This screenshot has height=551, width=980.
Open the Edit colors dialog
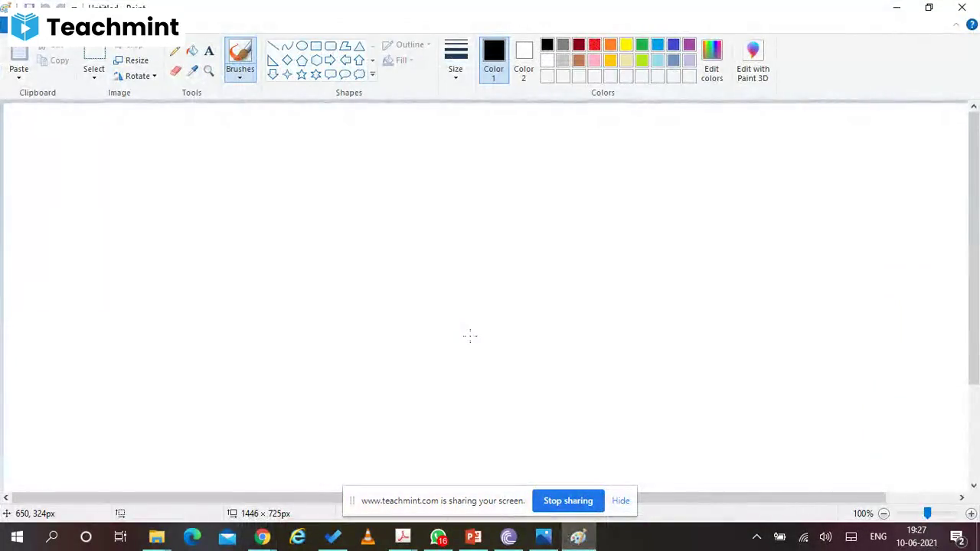click(x=712, y=60)
